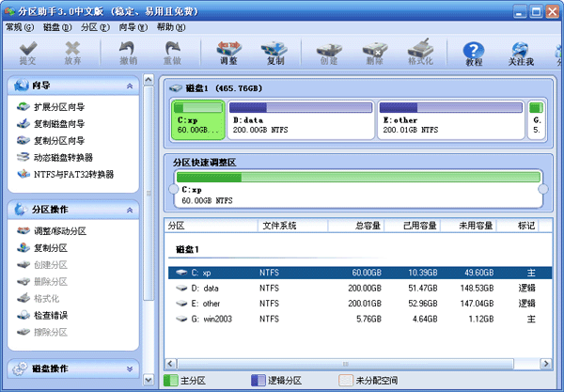Select the D: data partition row
This screenshot has height=392, width=564.
[x=357, y=288]
